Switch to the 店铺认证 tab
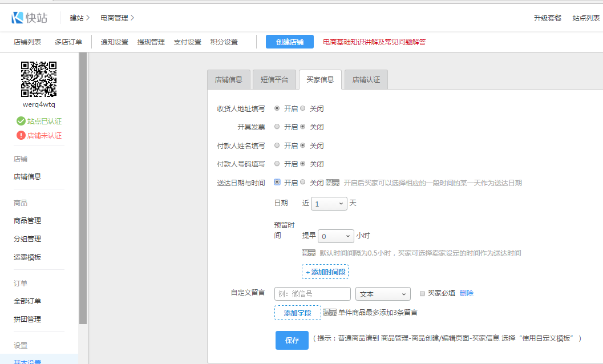The width and height of the screenshot is (603, 364). click(x=366, y=80)
